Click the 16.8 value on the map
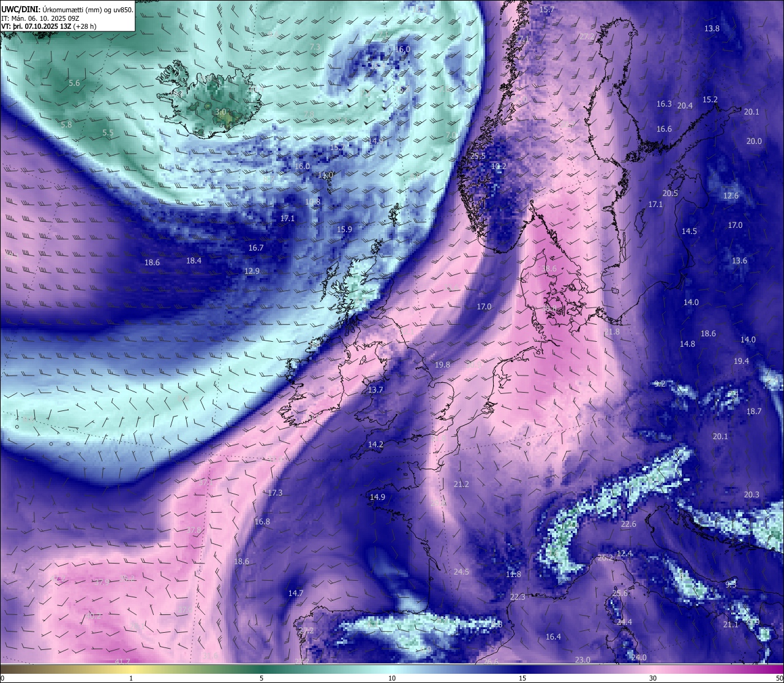 coord(262,521)
